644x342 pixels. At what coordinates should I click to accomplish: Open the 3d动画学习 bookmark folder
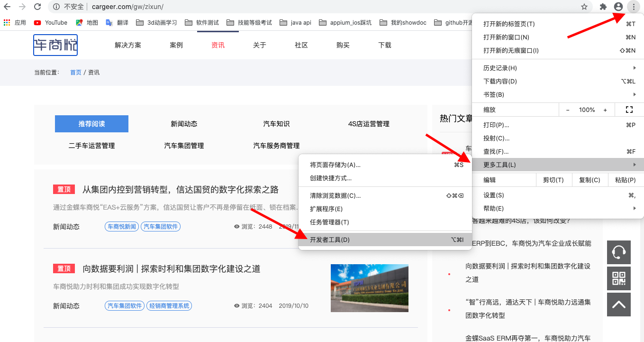point(156,22)
